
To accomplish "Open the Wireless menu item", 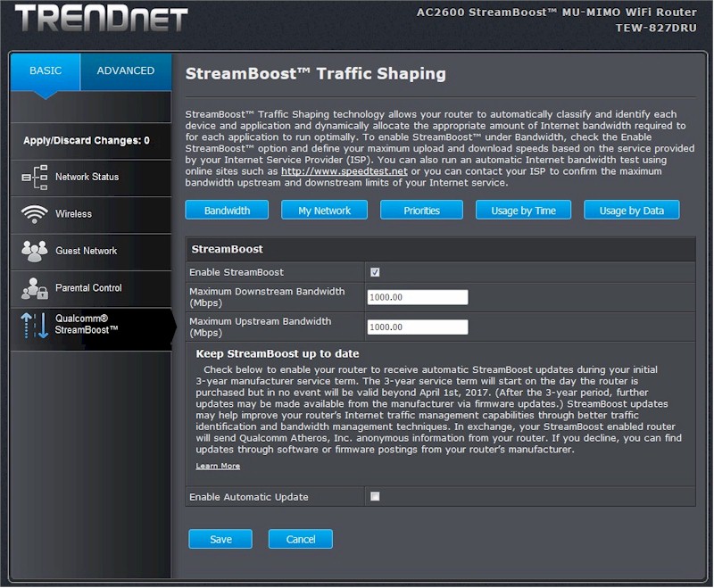I will pos(91,214).
